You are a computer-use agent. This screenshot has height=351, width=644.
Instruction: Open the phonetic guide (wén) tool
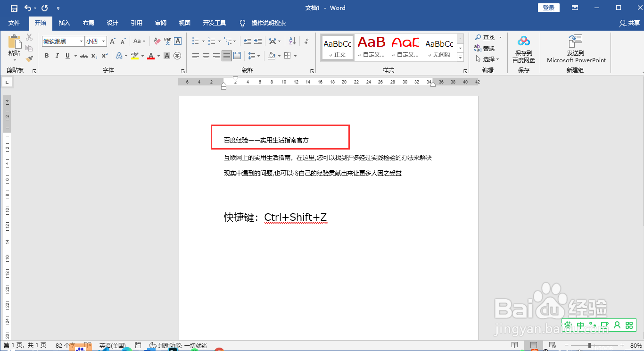[167, 42]
